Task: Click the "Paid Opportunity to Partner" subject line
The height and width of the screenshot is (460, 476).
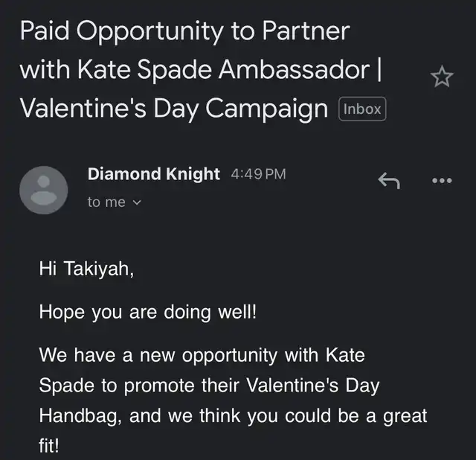Action: tap(184, 31)
